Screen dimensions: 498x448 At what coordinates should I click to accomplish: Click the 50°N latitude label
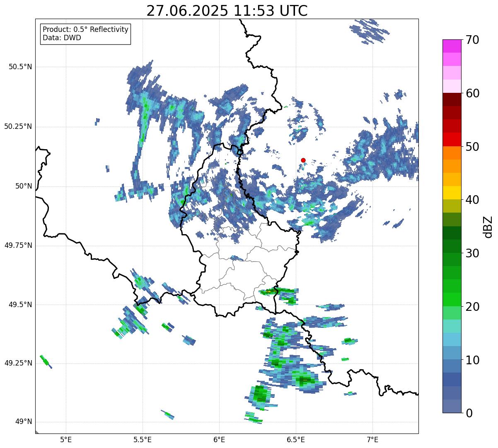pyautogui.click(x=24, y=186)
